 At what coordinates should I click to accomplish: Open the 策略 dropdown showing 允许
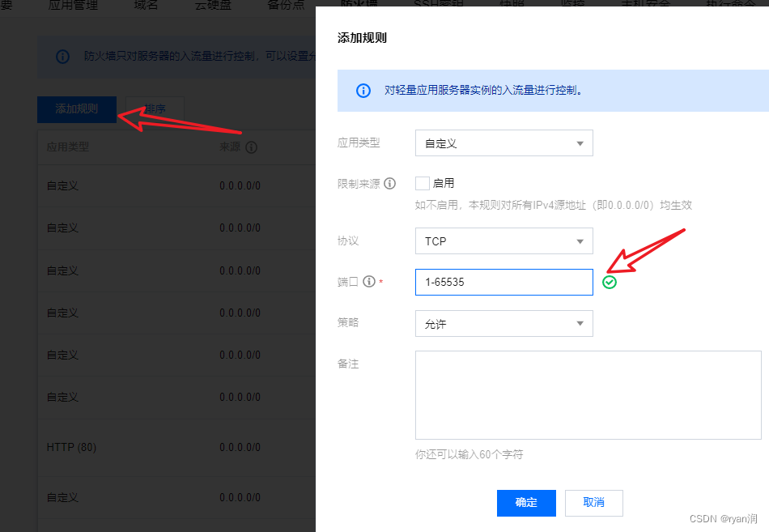503,323
